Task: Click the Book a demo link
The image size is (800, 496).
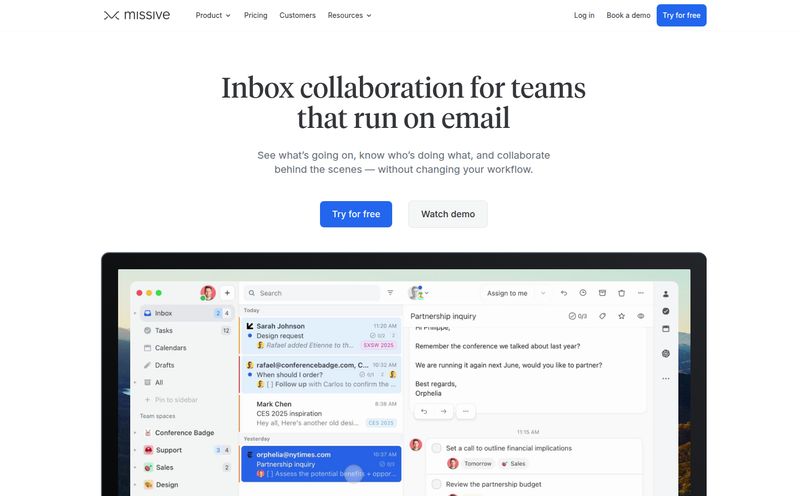Action: 628,15
